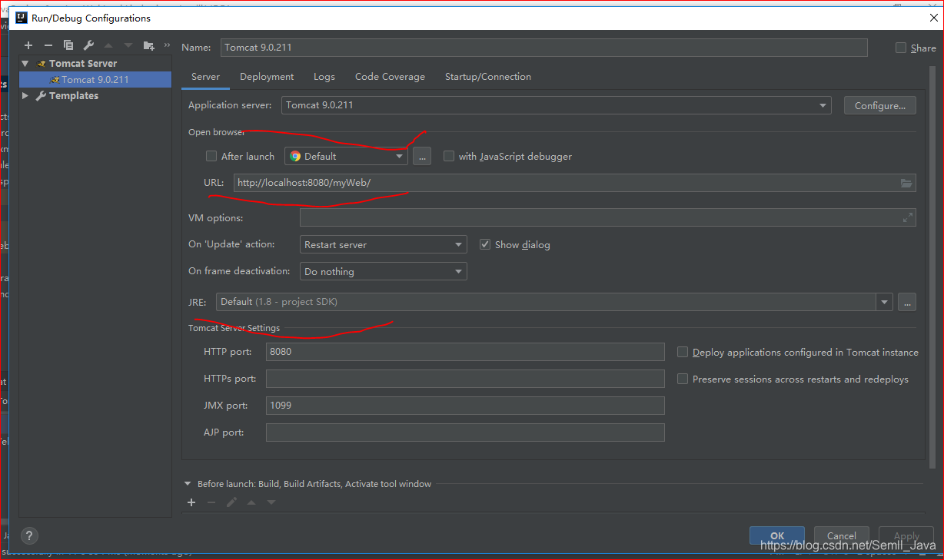Image resolution: width=944 pixels, height=560 pixels.
Task: Open the On frame deactivation dropdown
Action: pyautogui.click(x=383, y=271)
